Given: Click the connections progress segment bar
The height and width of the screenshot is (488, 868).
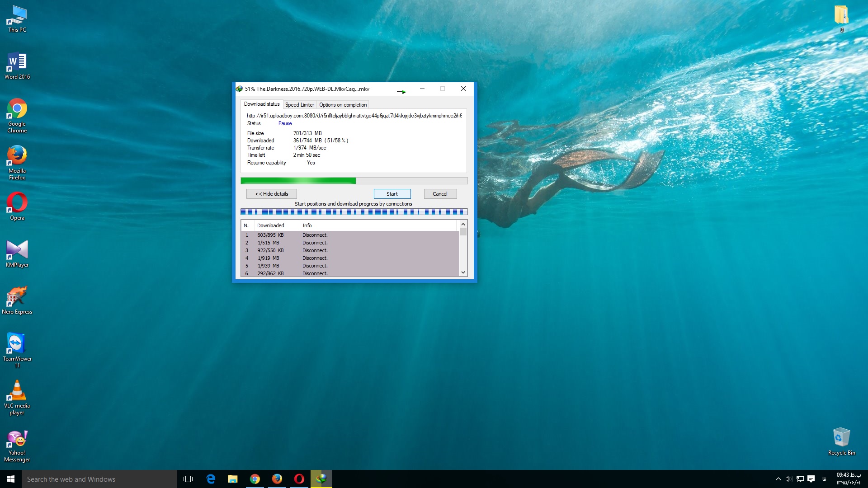Looking at the screenshot, I should (x=354, y=211).
